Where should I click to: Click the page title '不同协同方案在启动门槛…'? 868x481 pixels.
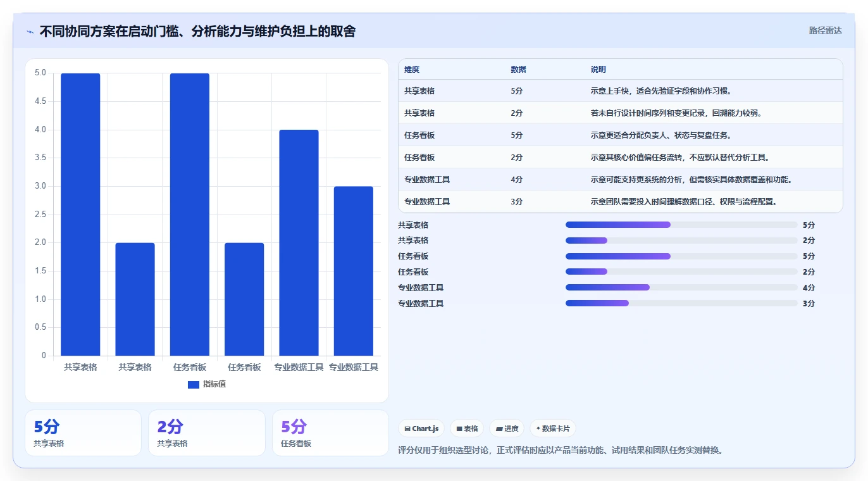(197, 31)
